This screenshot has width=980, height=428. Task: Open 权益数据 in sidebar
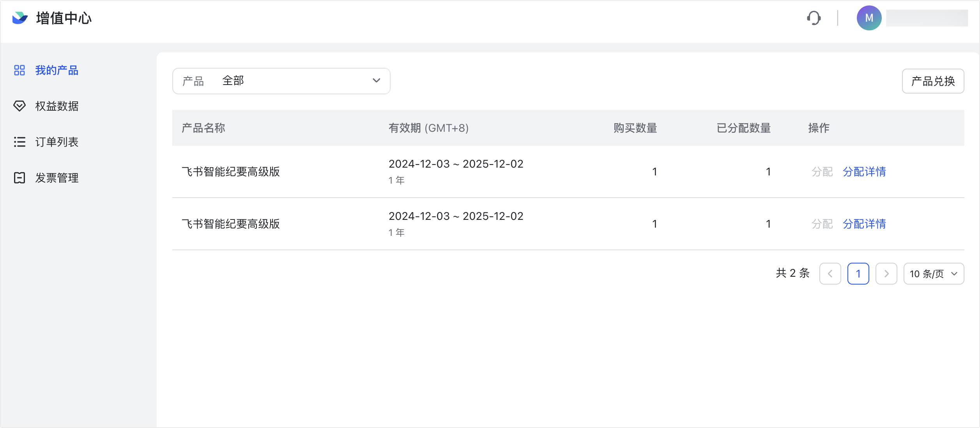pyautogui.click(x=57, y=106)
